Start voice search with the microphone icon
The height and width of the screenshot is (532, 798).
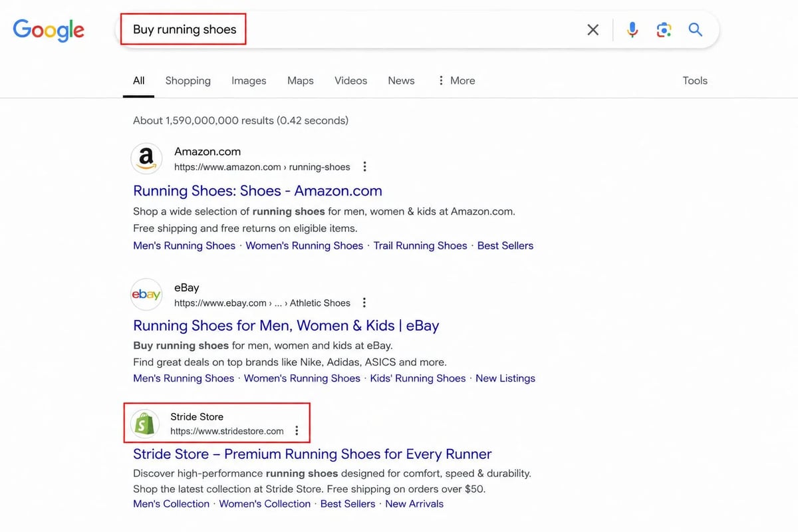click(x=632, y=29)
